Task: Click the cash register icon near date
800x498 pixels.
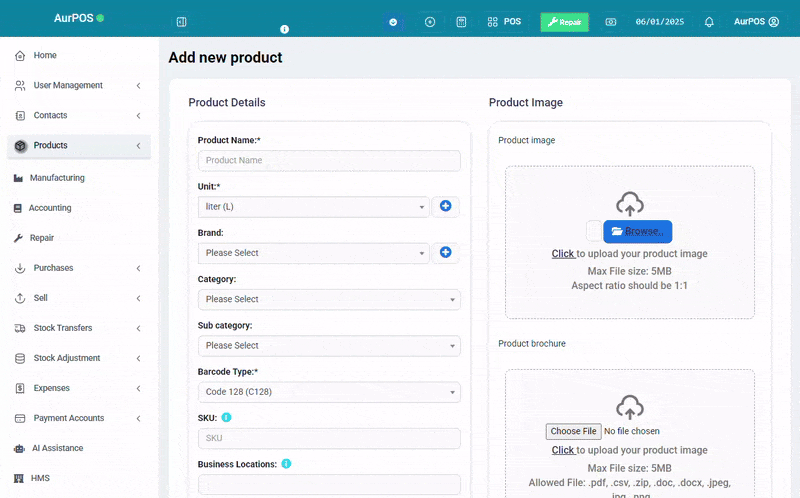Action: click(x=611, y=22)
